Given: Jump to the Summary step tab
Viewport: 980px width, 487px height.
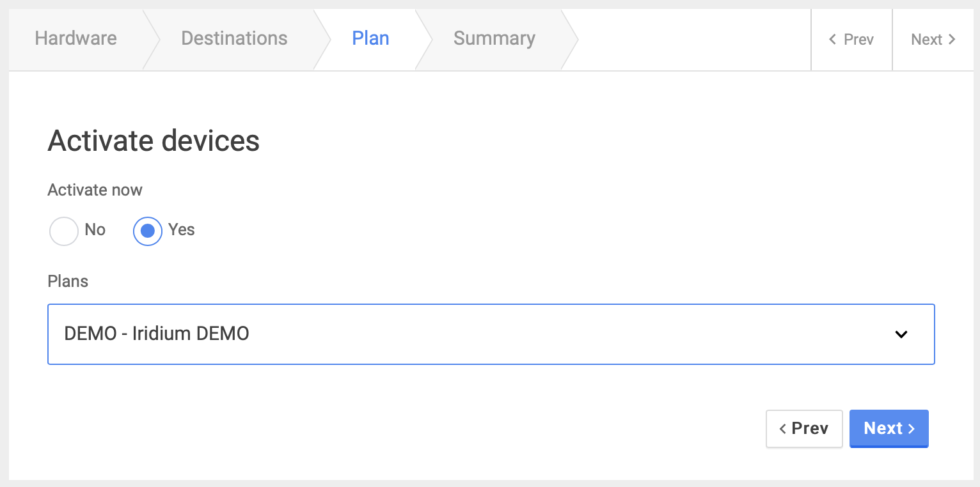Looking at the screenshot, I should (x=494, y=38).
